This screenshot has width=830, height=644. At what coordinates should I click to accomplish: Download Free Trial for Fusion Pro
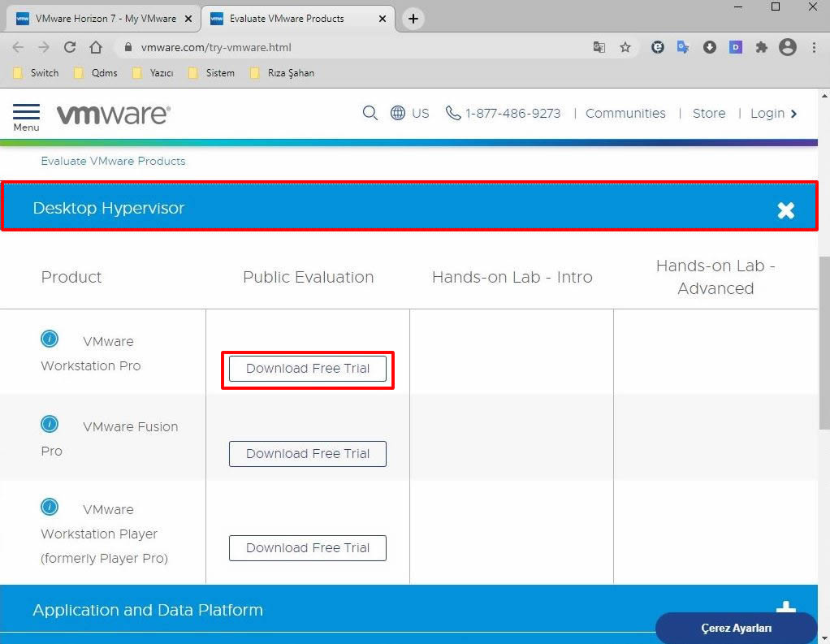308,454
